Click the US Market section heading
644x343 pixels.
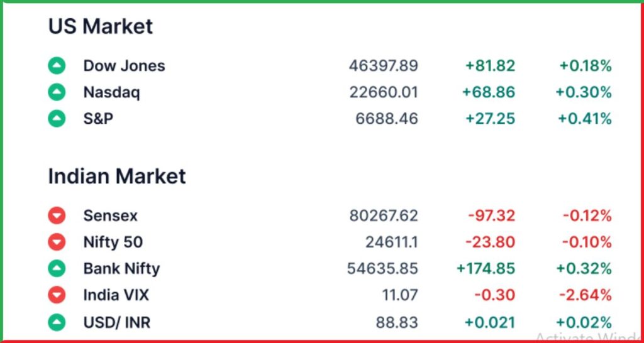coord(101,26)
